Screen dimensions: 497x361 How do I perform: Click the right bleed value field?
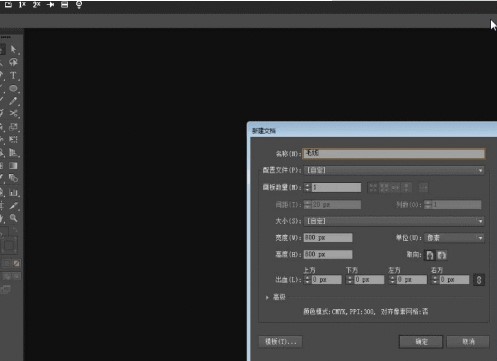pos(454,280)
